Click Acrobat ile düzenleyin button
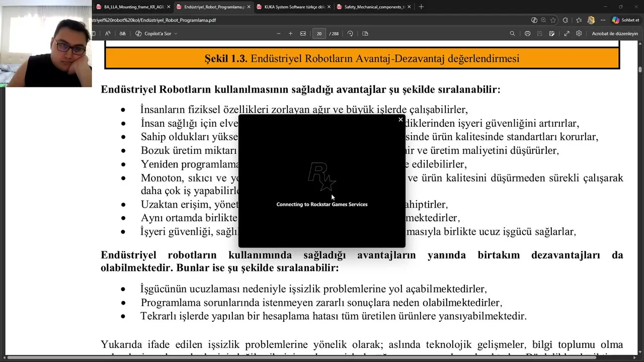Image resolution: width=644 pixels, height=362 pixels. pyautogui.click(x=615, y=34)
